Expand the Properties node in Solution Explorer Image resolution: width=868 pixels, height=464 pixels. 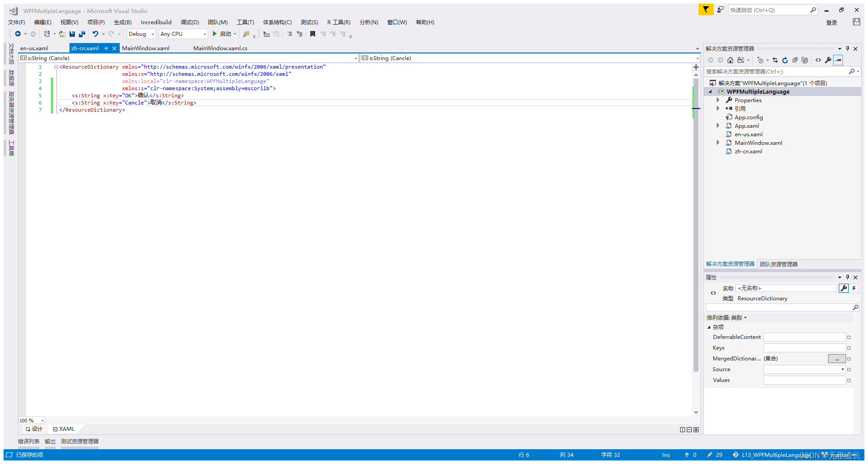click(x=718, y=100)
